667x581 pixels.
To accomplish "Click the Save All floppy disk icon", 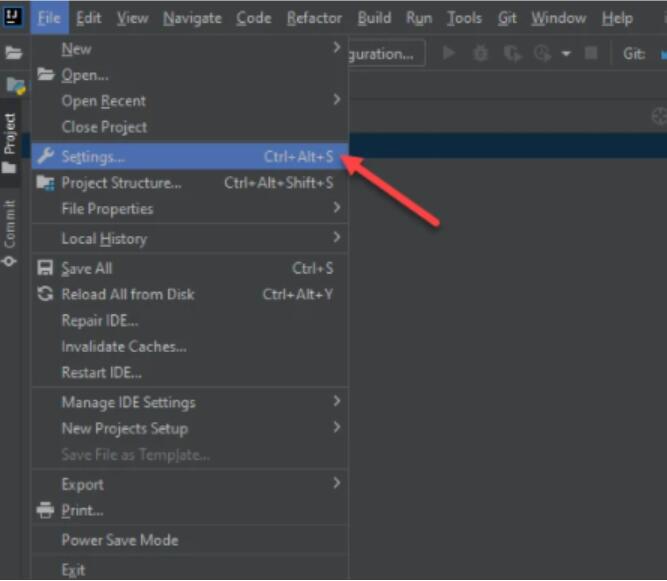I will pyautogui.click(x=45, y=268).
